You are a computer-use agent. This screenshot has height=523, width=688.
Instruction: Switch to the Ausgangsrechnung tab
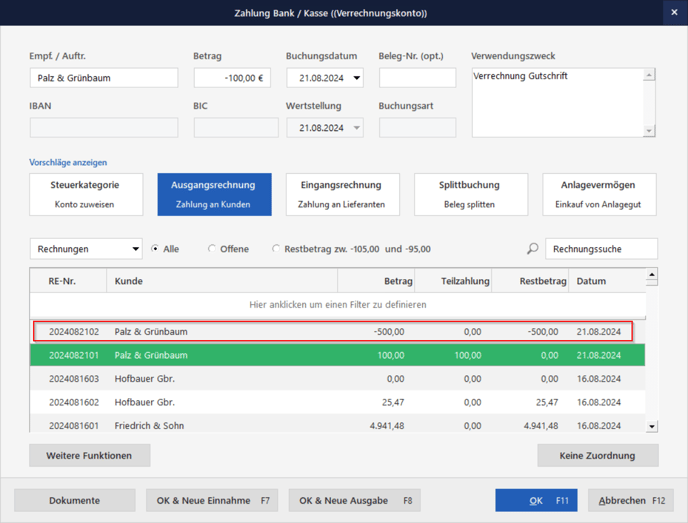pyautogui.click(x=214, y=194)
